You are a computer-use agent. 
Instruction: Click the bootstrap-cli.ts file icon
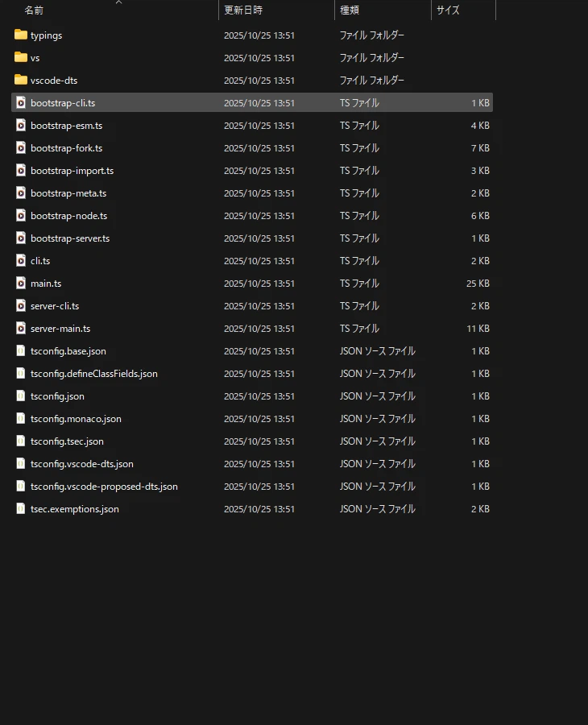(21, 102)
